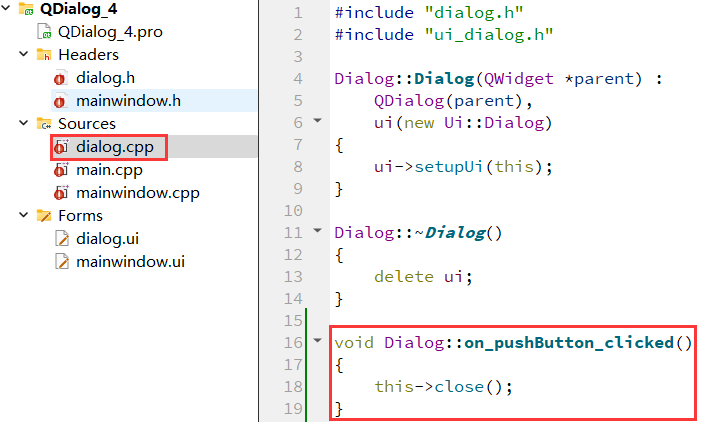This screenshot has height=422, width=705.
Task: Click the "dialog.h" include string on line 1
Action: 474,13
